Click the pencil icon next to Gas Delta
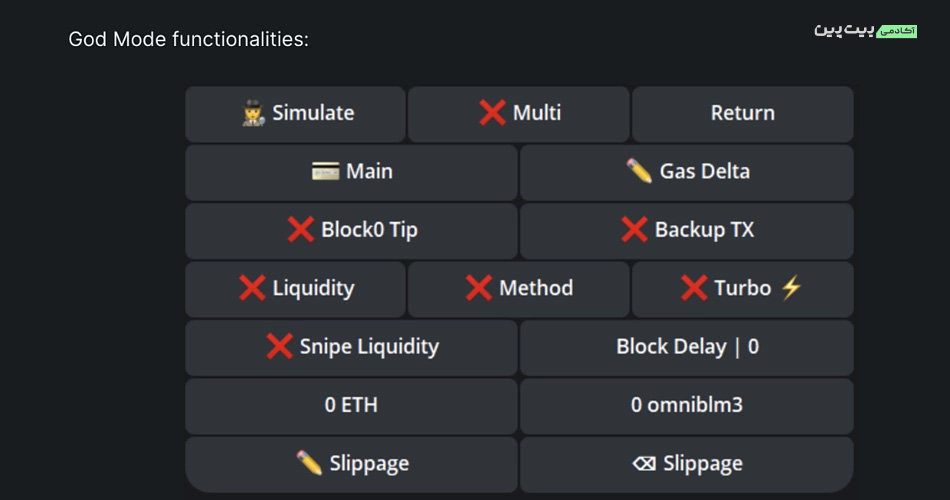This screenshot has height=500, width=950. [x=639, y=171]
